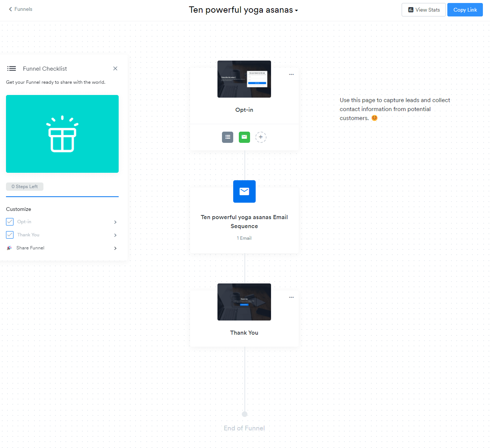Open Share Funnel settings
Image resolution: width=490 pixels, height=448 pixels.
pyautogui.click(x=30, y=248)
